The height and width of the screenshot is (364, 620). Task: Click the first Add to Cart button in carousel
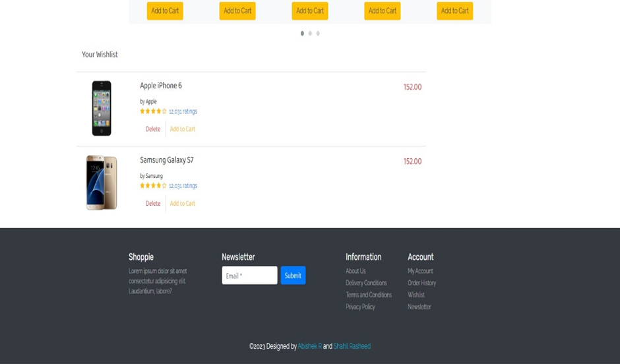pos(165,11)
